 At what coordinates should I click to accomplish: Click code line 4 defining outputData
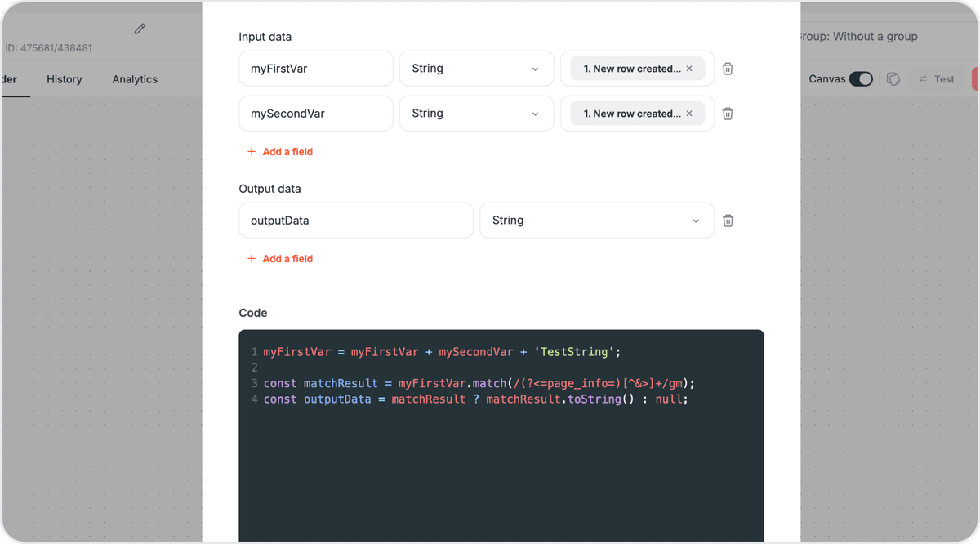pyautogui.click(x=476, y=399)
